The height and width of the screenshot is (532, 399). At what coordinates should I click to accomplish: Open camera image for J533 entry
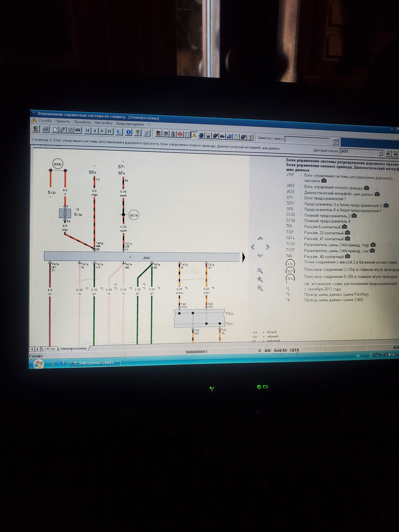coord(377,194)
